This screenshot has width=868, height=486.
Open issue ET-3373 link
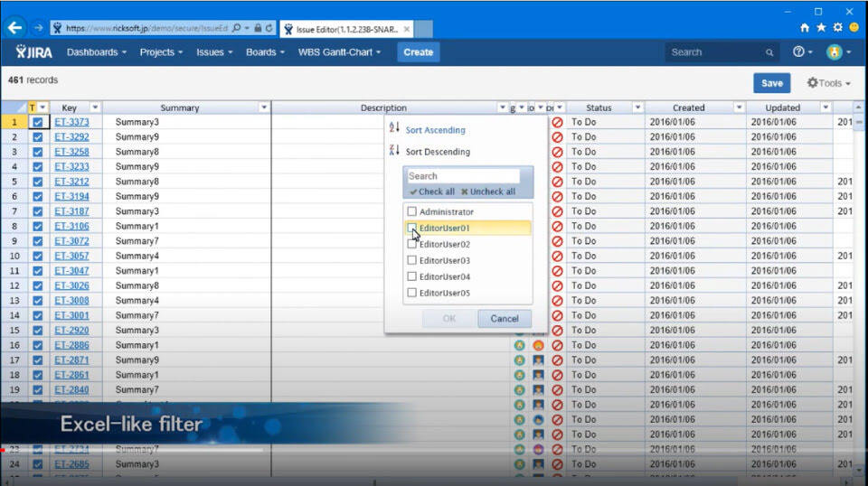(x=71, y=122)
